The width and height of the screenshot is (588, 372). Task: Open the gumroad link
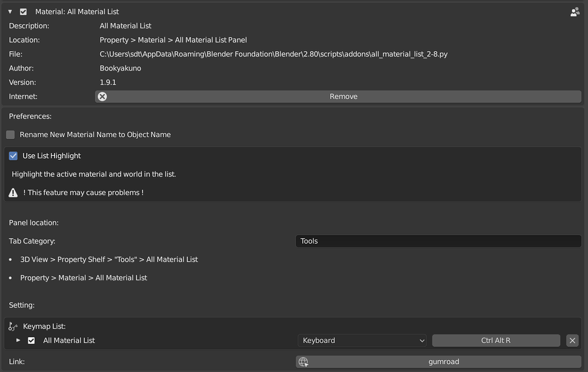tap(439, 362)
